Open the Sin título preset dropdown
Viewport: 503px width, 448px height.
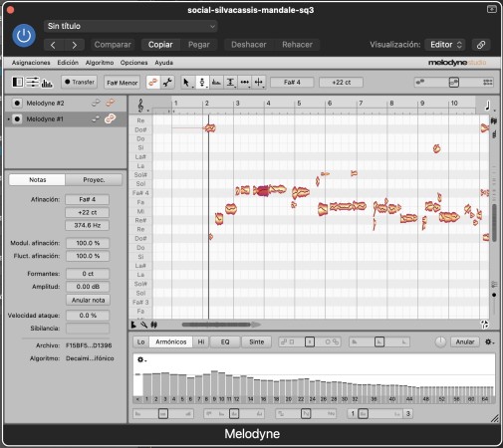(130, 26)
